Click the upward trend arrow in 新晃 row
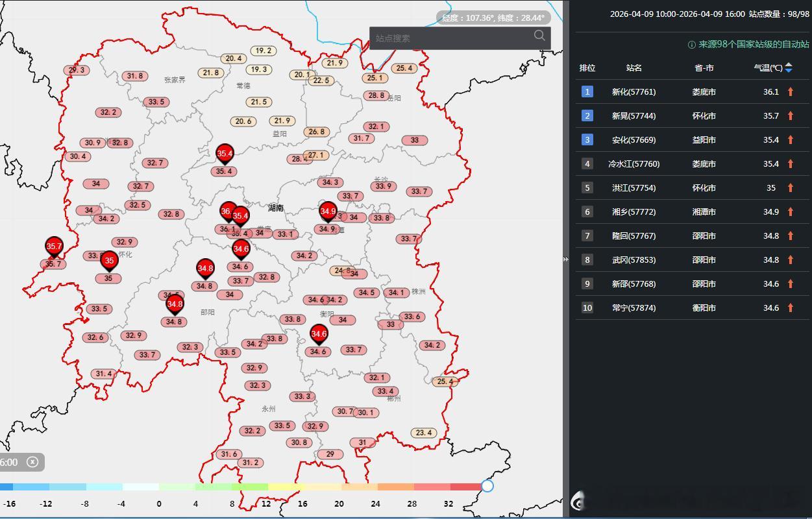 point(791,115)
